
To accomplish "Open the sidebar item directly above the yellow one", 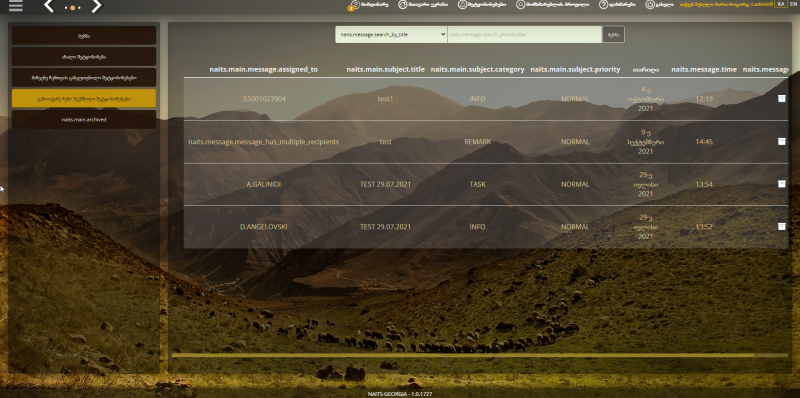I will [x=84, y=78].
